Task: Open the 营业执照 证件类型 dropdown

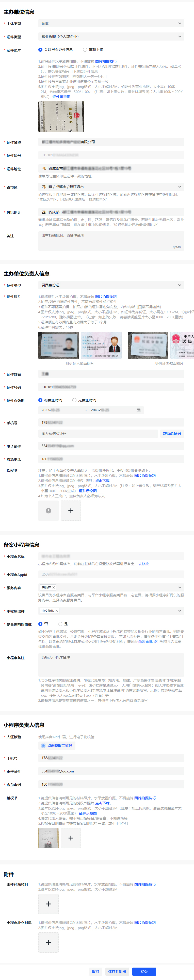Action: pyautogui.click(x=111, y=36)
